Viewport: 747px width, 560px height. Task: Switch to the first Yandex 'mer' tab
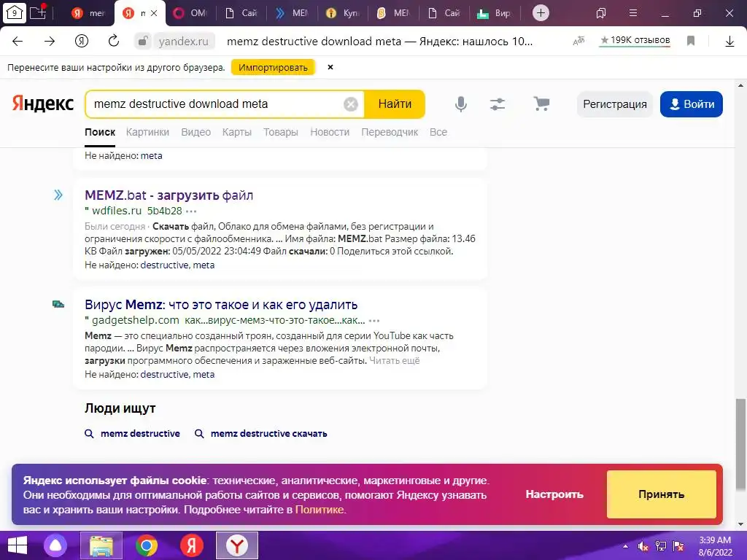coord(89,13)
